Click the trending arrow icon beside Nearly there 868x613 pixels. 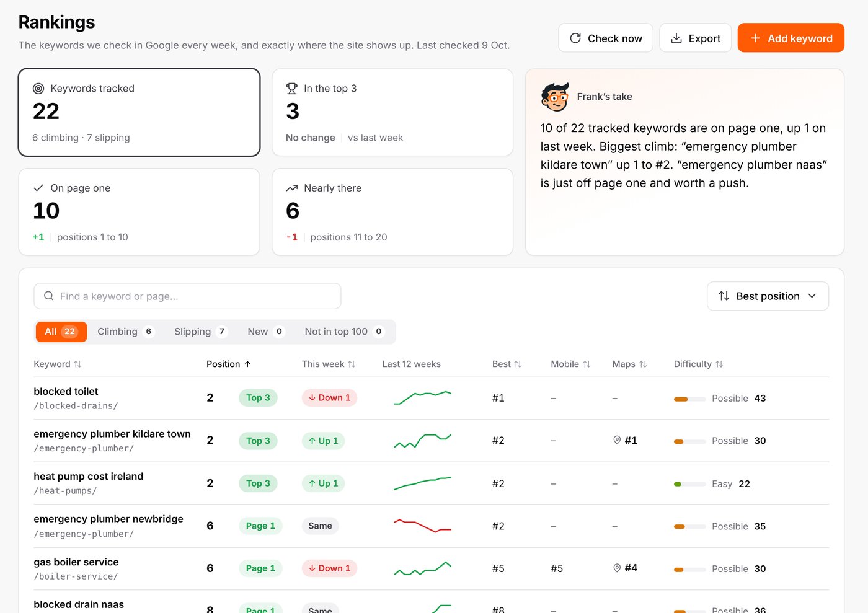(x=291, y=188)
